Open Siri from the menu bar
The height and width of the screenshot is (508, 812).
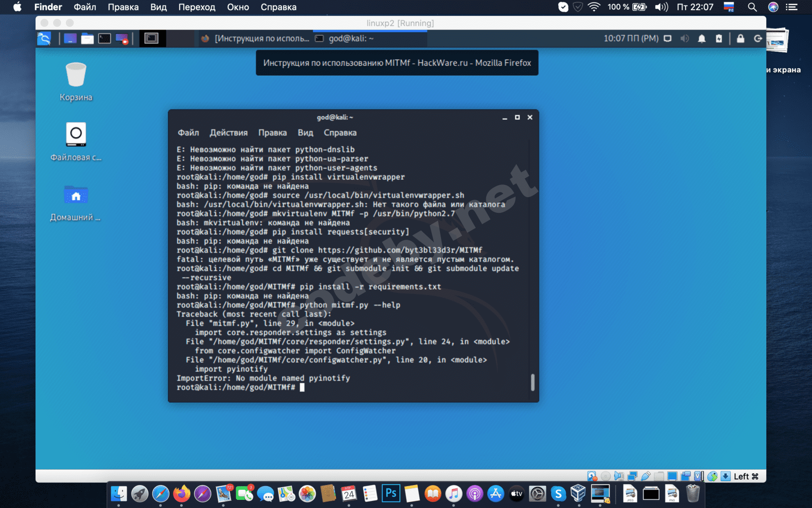click(773, 7)
